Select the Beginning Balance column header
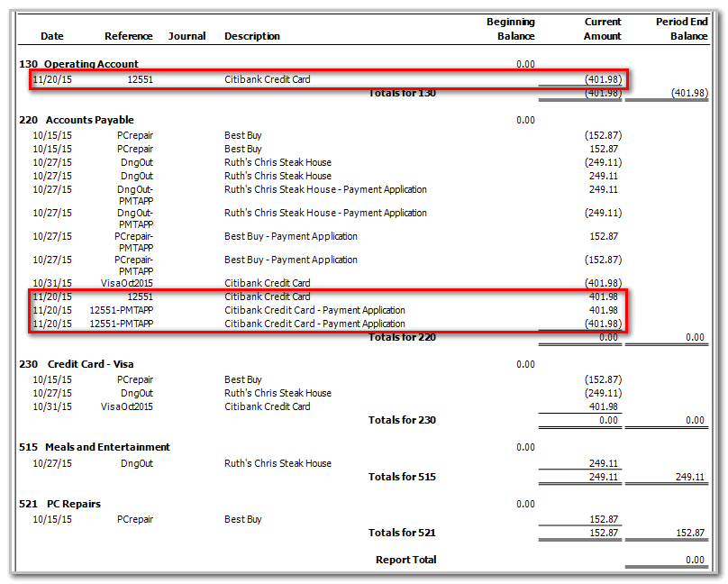 click(510, 29)
